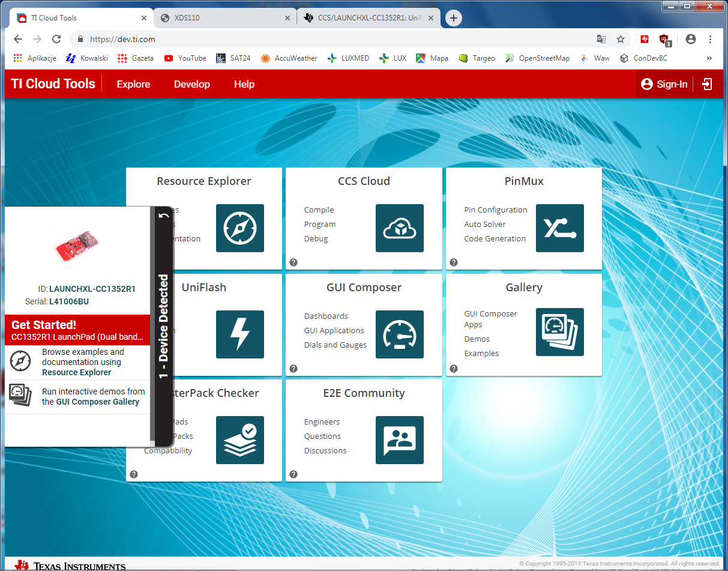Select the TI Cloud Tools browser tab
Image resolution: width=728 pixels, height=571 pixels.
coord(82,18)
